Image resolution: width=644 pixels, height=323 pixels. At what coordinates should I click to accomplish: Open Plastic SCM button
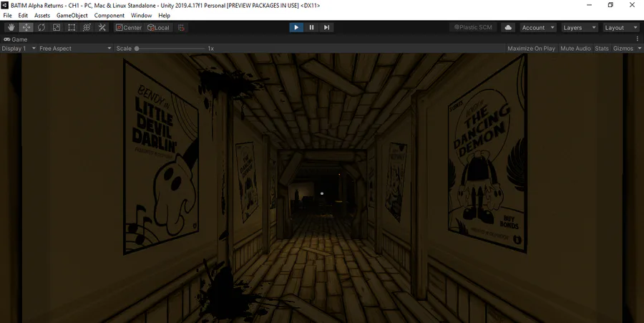tap(473, 27)
